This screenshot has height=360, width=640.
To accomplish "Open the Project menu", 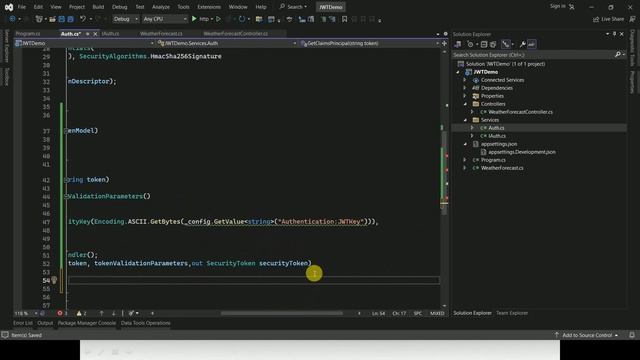I will click(77, 7).
